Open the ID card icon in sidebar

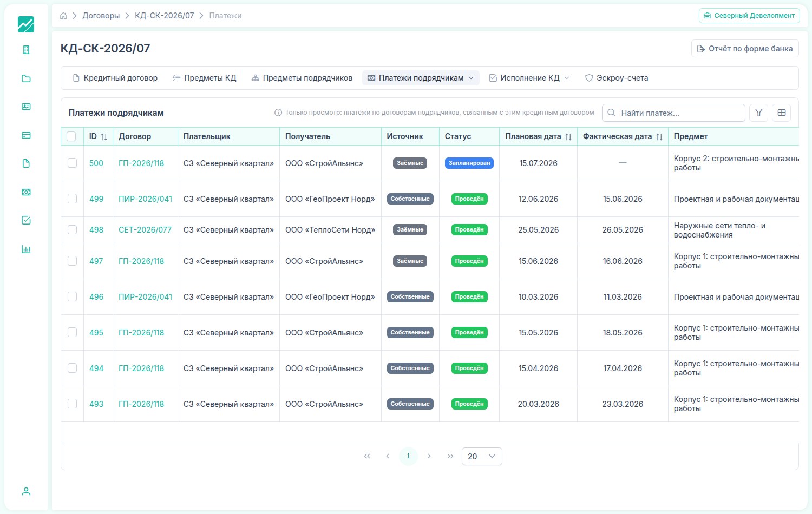26,107
